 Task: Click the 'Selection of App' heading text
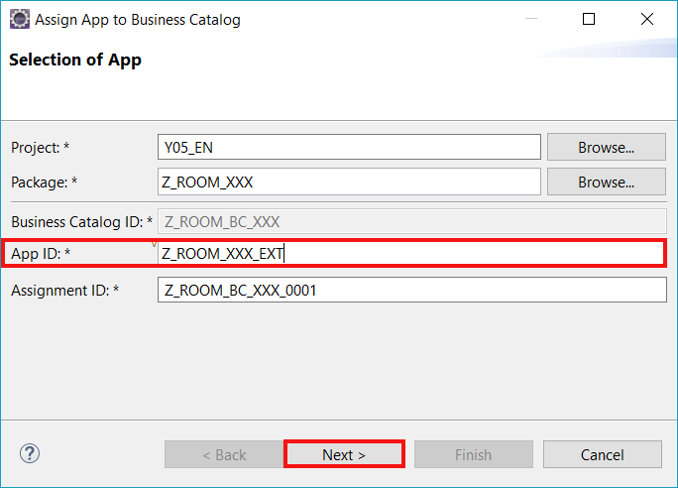pyautogui.click(x=75, y=60)
